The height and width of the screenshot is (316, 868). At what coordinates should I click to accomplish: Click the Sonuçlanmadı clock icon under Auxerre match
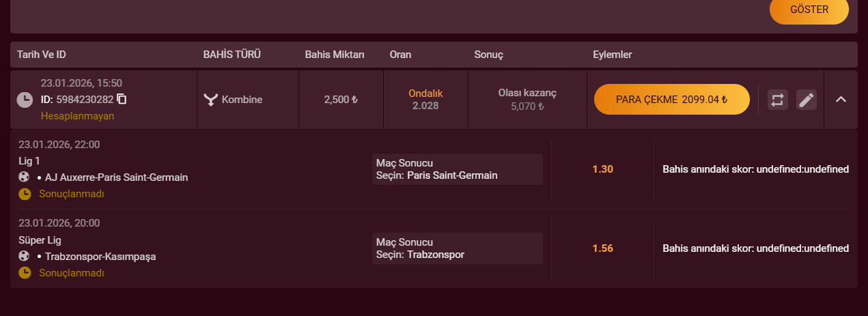[x=25, y=194]
